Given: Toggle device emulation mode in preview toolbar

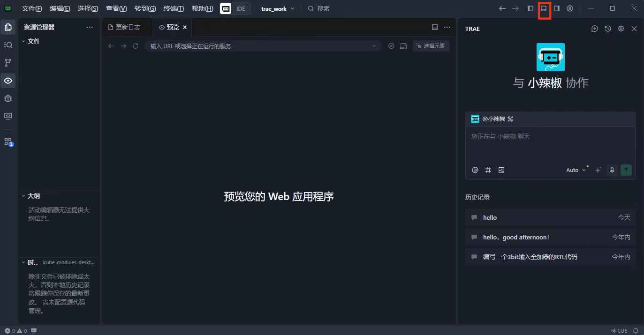Looking at the screenshot, I should click(x=403, y=46).
